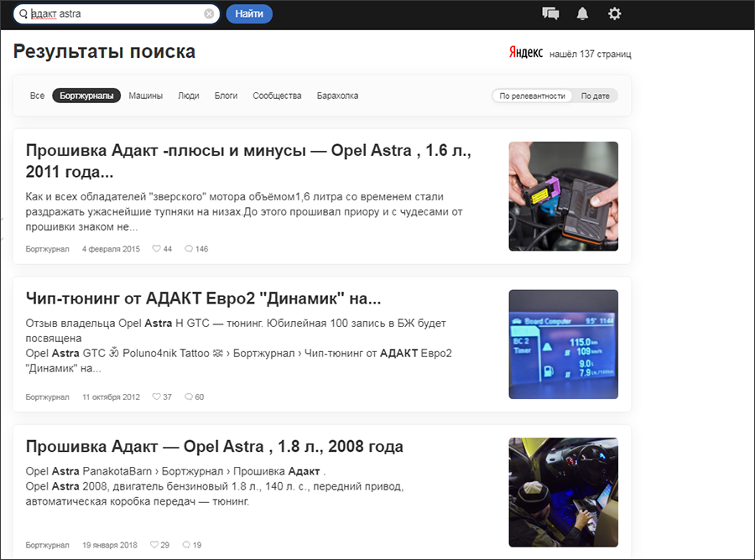
Task: Click the Найти search button
Action: [249, 14]
